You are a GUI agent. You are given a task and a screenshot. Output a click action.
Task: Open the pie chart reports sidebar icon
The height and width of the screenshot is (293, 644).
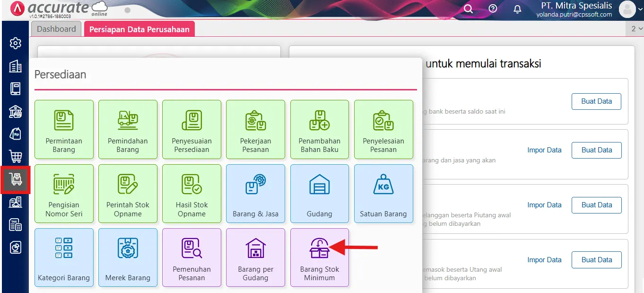pos(16,248)
